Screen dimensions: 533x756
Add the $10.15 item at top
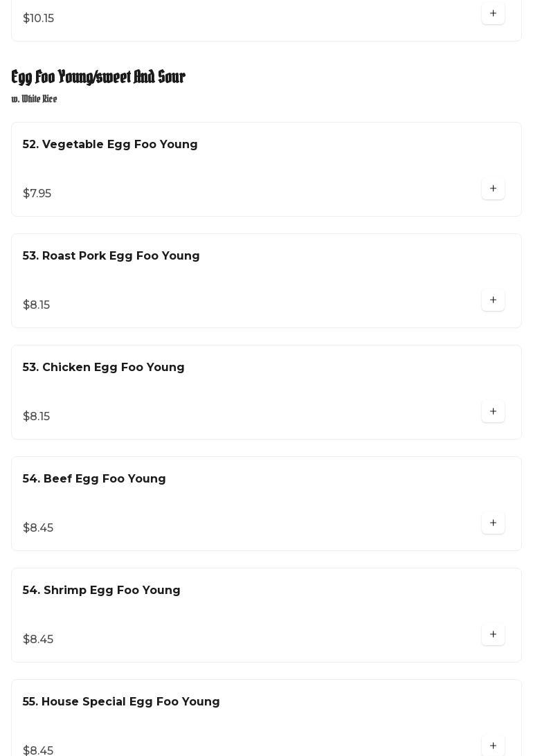(x=493, y=14)
